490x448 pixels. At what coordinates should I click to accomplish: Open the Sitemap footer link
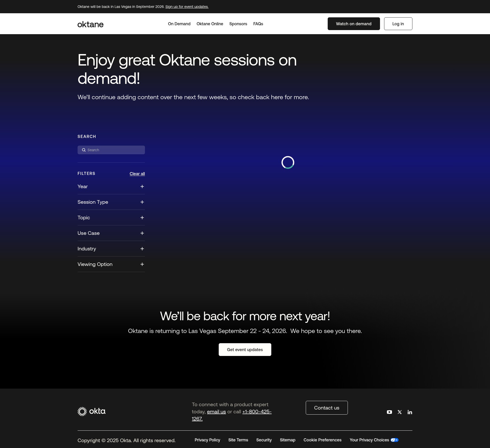point(288,440)
